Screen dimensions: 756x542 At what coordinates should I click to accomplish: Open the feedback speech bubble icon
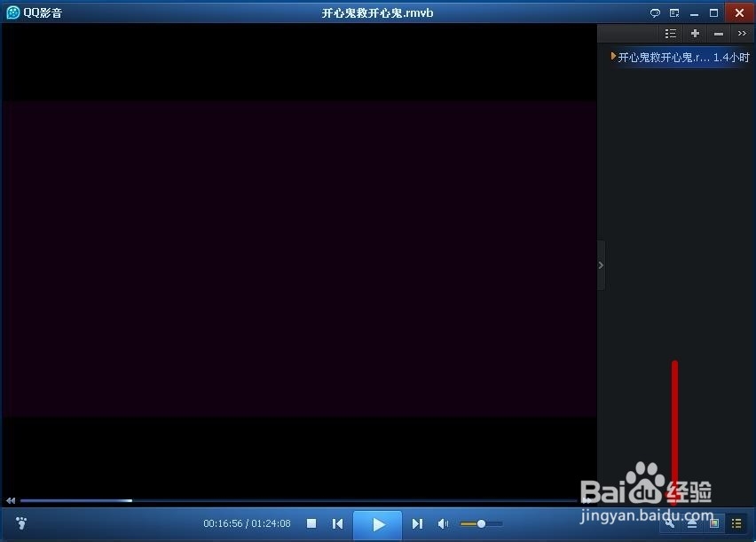tap(655, 13)
